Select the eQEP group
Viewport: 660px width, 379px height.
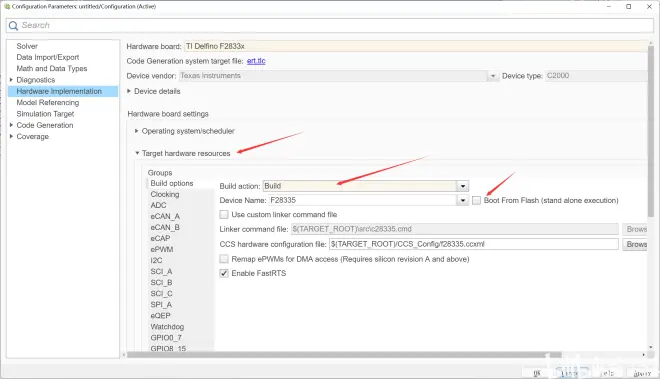click(x=160, y=316)
